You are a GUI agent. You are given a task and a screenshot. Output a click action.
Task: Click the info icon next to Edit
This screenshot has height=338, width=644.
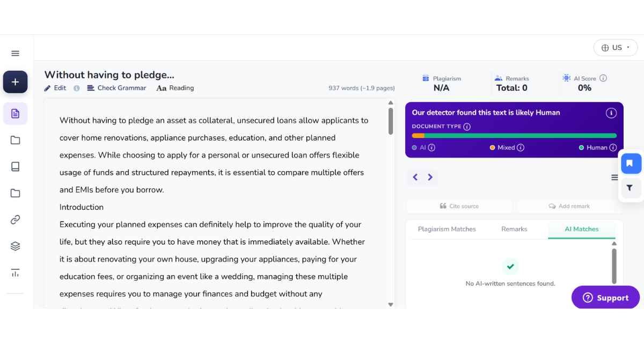coord(77,88)
